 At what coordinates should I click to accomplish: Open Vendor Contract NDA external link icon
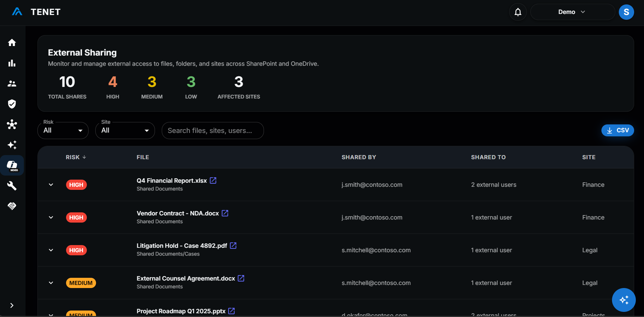coord(225,213)
